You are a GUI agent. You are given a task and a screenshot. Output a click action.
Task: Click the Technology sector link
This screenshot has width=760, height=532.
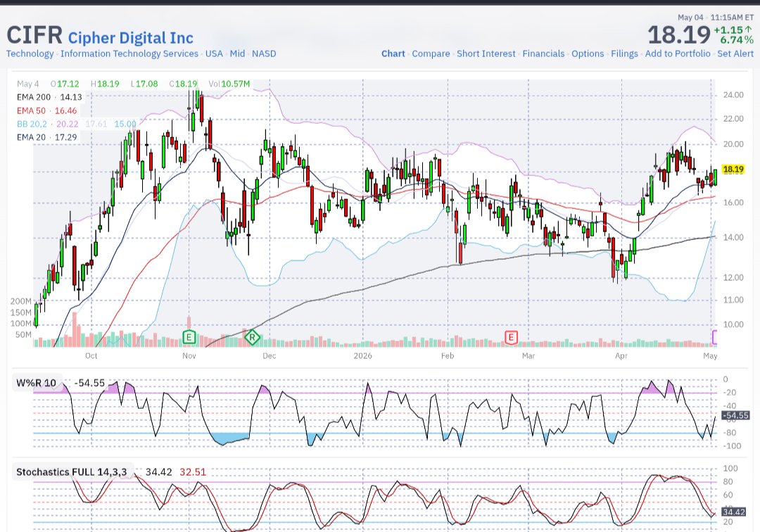[30, 53]
